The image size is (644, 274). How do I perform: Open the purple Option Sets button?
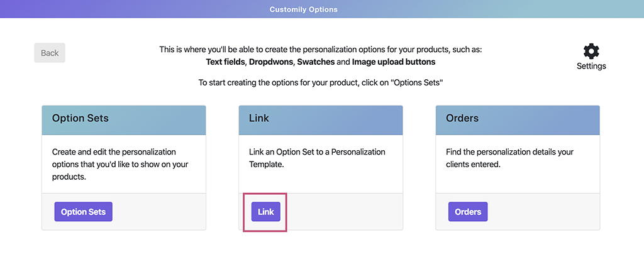(x=83, y=212)
